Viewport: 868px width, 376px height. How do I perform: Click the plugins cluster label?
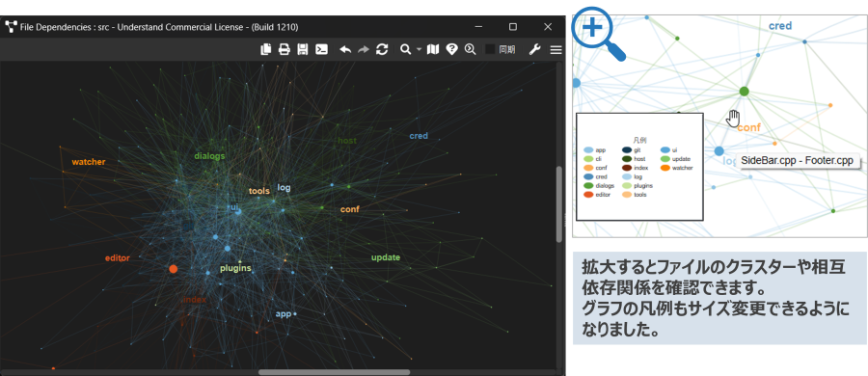tap(235, 269)
